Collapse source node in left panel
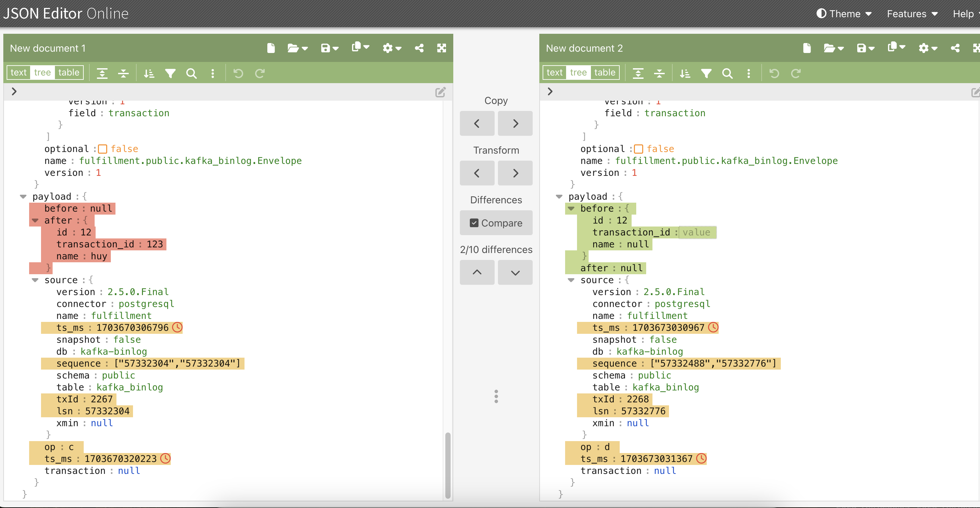980x508 pixels. (35, 280)
